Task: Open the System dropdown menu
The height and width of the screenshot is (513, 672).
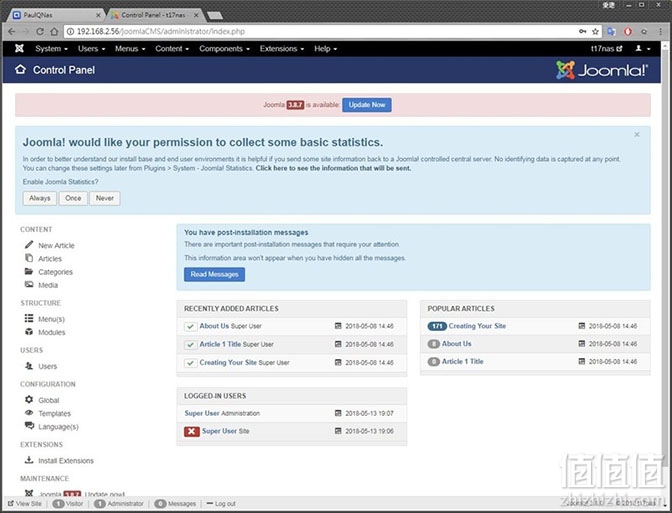Action: 51,48
